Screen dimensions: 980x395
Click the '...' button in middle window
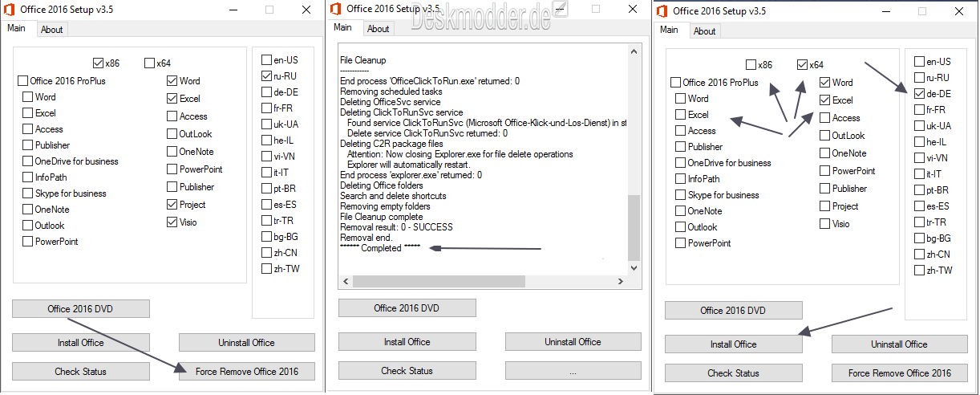pyautogui.click(x=573, y=371)
